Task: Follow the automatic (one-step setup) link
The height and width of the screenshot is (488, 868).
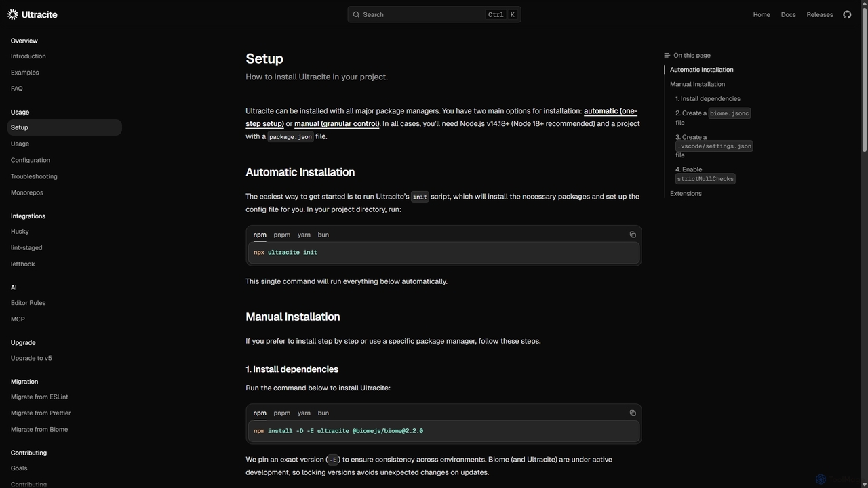Action: [610, 111]
